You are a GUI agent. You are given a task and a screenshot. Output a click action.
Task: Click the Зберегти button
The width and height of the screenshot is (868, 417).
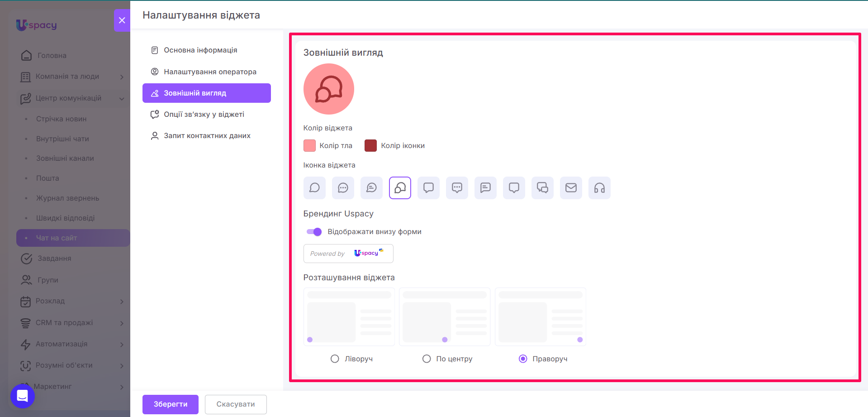point(171,404)
